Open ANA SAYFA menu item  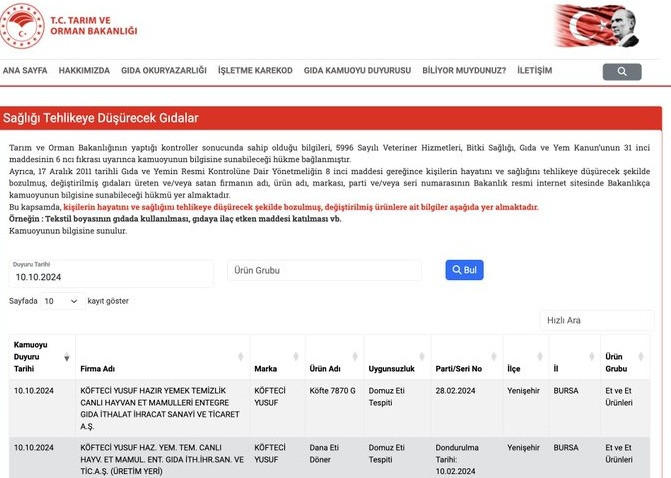pos(25,71)
